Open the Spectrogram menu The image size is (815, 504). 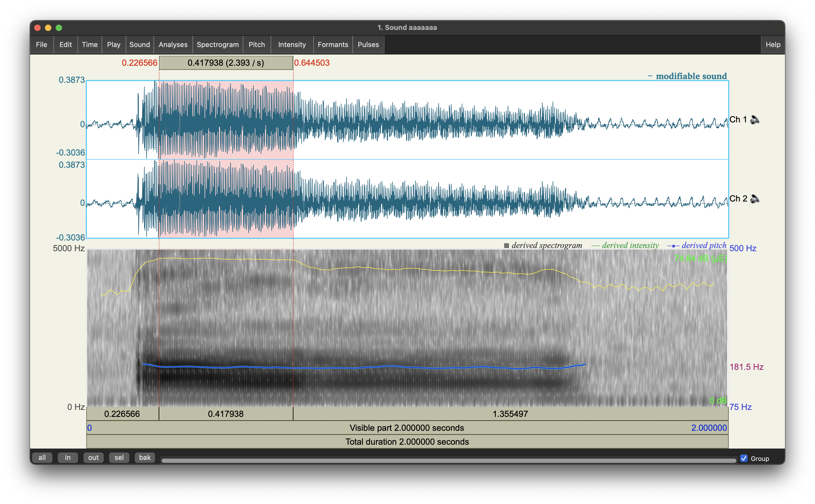[217, 45]
